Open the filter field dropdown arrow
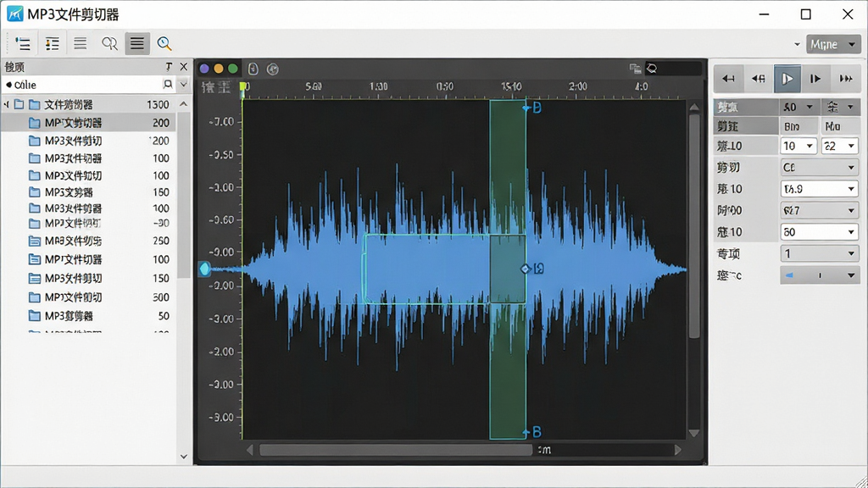 point(184,85)
